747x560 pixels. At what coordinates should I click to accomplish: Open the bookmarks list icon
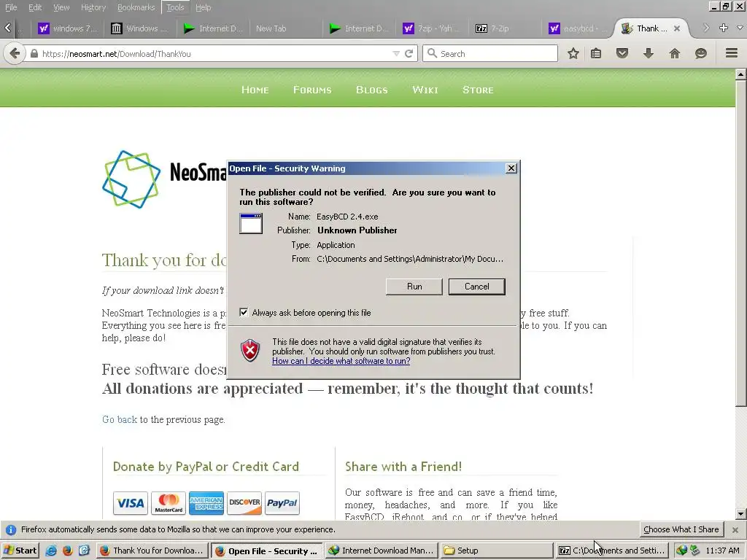(595, 53)
